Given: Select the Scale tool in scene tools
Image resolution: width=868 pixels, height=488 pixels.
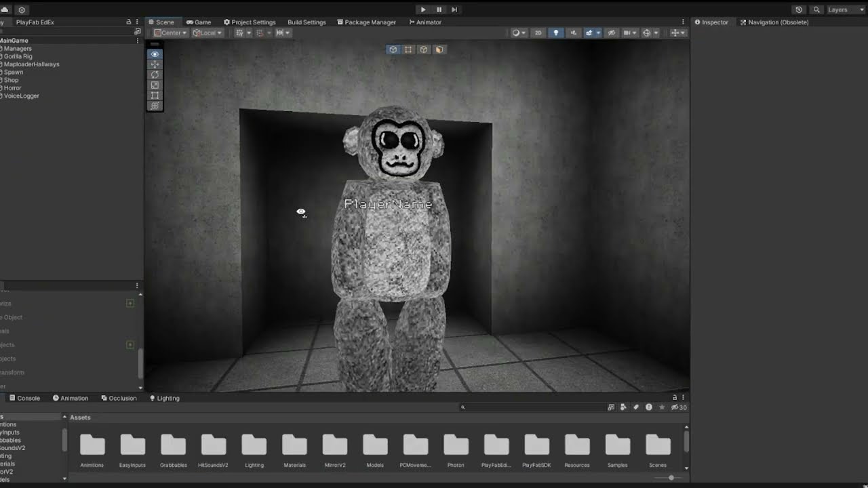Looking at the screenshot, I should click(155, 85).
